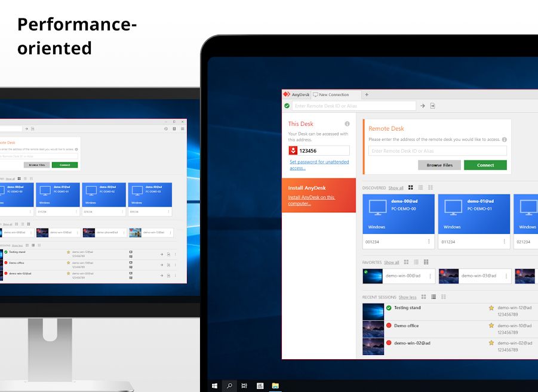
Task: Click the green Connect button
Action: [x=485, y=165]
